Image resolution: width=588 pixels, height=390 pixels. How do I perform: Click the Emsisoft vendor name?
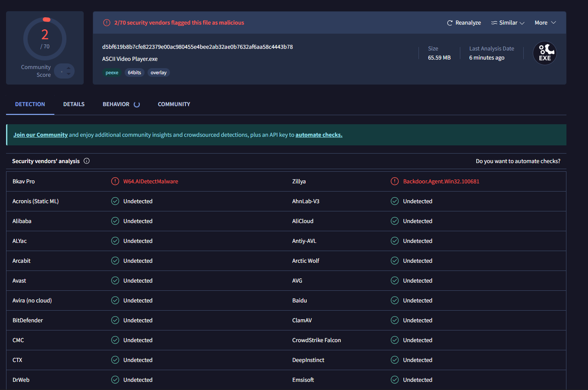tap(303, 380)
